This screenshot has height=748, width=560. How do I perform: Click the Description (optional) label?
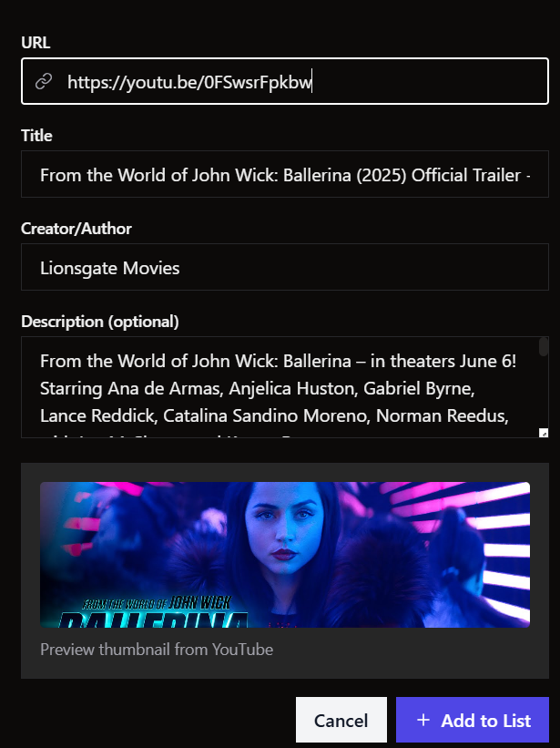(100, 322)
